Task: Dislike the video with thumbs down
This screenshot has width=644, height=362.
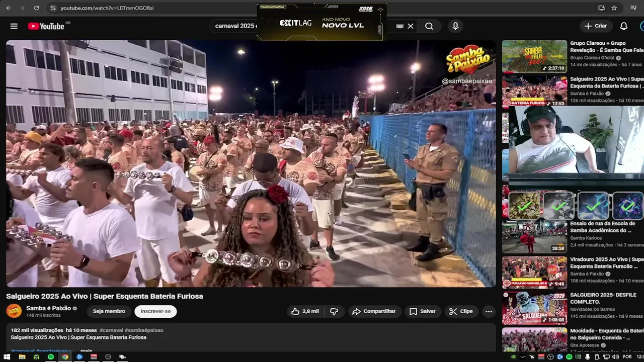Action: [x=334, y=311]
